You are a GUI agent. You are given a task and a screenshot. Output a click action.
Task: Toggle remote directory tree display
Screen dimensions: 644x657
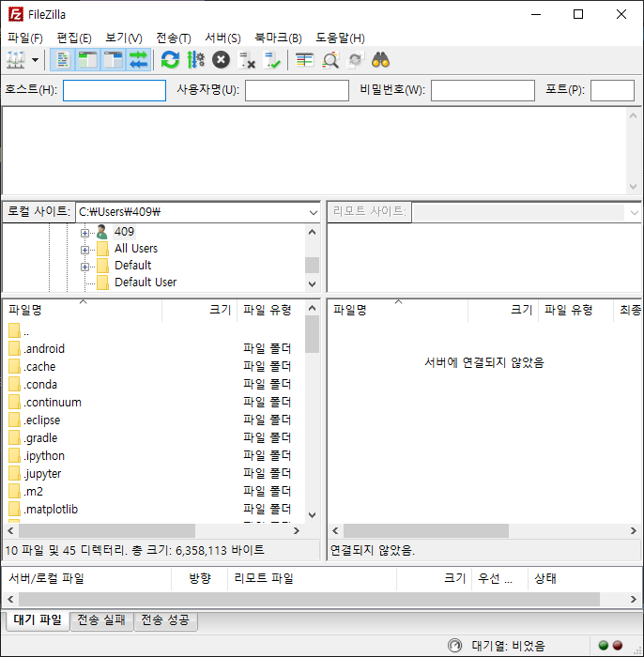click(x=114, y=60)
